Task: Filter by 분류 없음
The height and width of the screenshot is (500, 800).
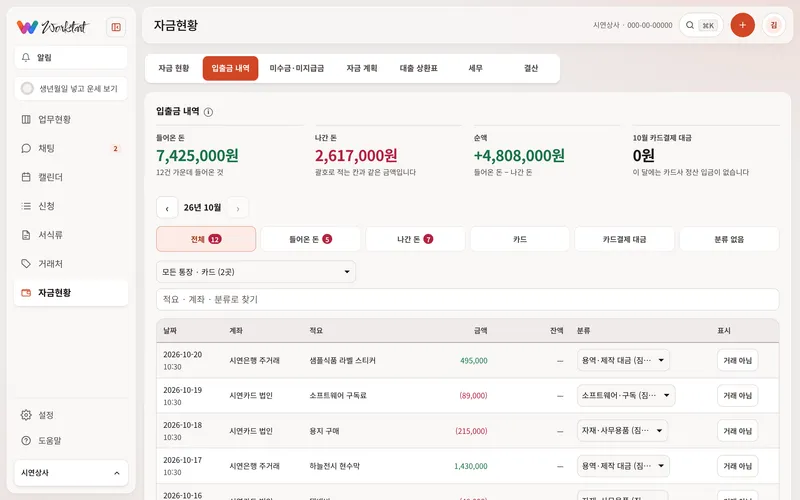Action: click(x=729, y=239)
